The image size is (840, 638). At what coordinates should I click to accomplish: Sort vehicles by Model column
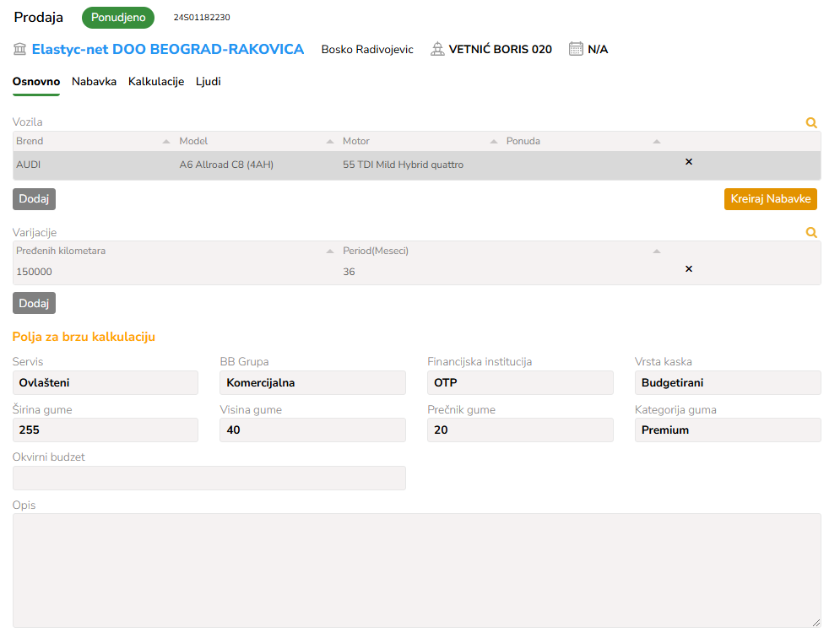click(329, 142)
